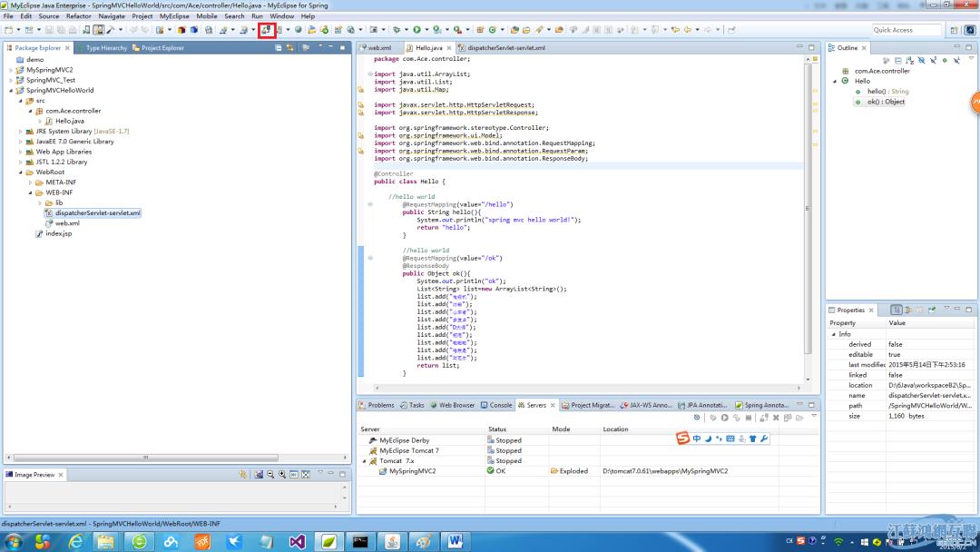Open index.jsp in Package Explorer
980x552 pixels.
click(x=58, y=233)
